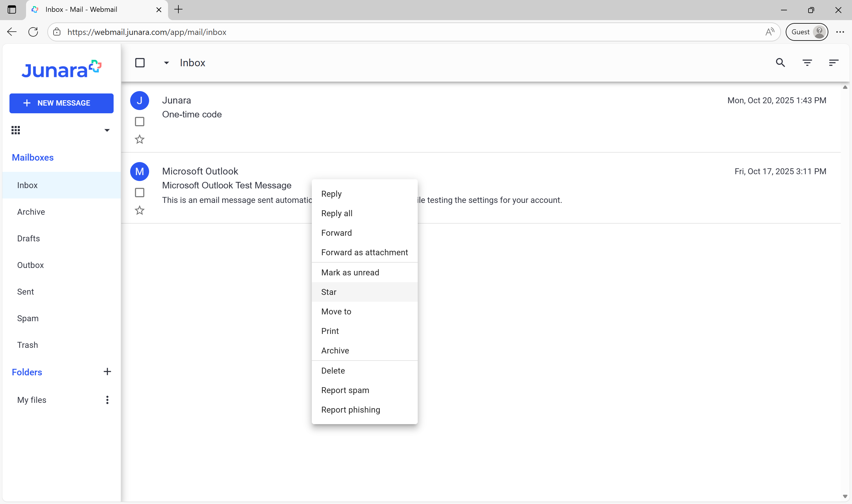The height and width of the screenshot is (504, 852).
Task: View site information lock icon
Action: pos(57,32)
